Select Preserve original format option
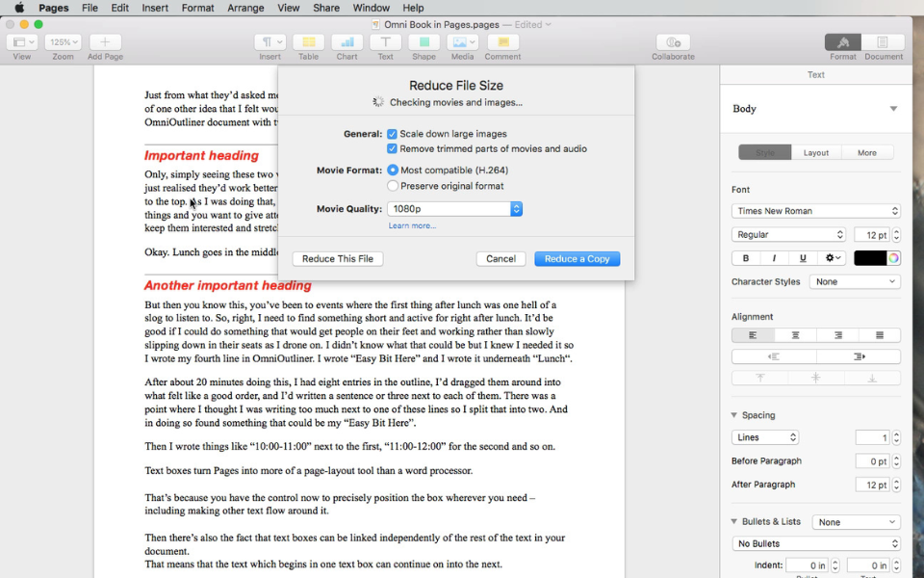This screenshot has height=578, width=924. click(393, 186)
